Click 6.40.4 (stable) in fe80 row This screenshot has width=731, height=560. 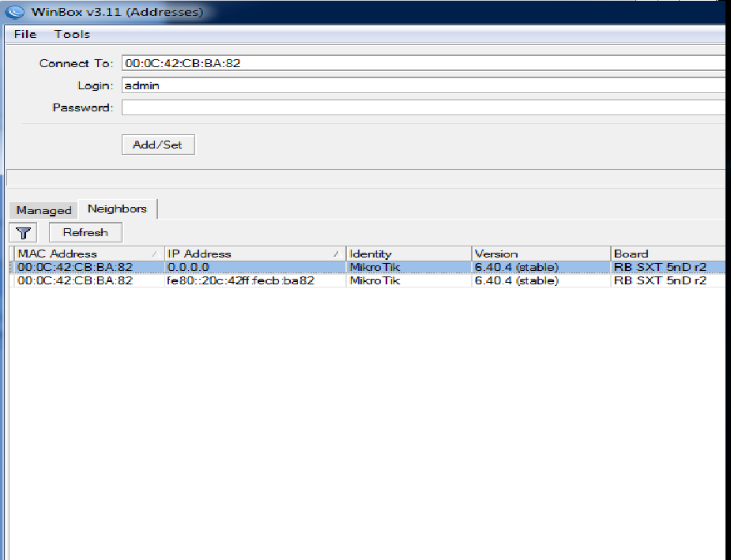517,280
